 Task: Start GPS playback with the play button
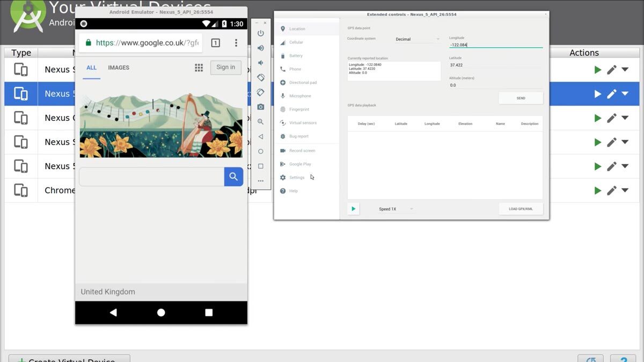353,209
